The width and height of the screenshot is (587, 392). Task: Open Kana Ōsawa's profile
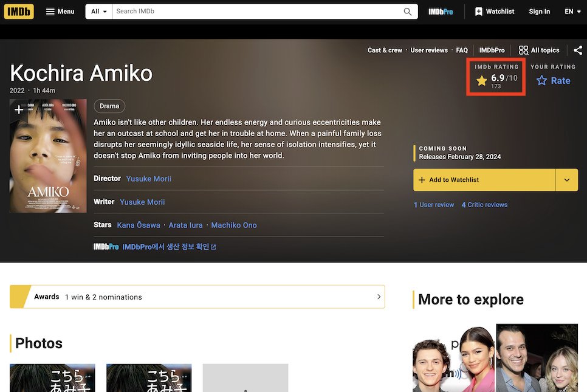pyautogui.click(x=139, y=225)
